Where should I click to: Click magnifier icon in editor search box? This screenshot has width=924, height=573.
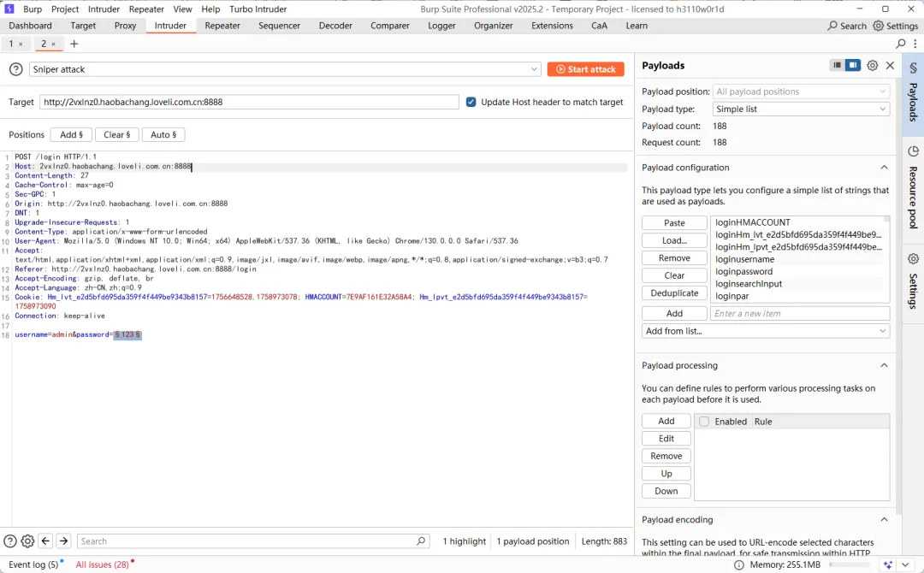tap(421, 541)
